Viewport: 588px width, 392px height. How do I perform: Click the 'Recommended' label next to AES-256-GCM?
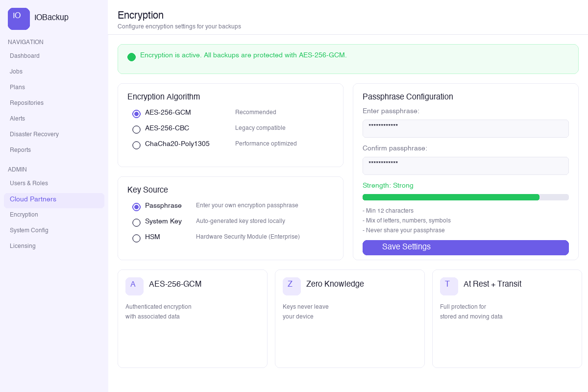(x=256, y=112)
